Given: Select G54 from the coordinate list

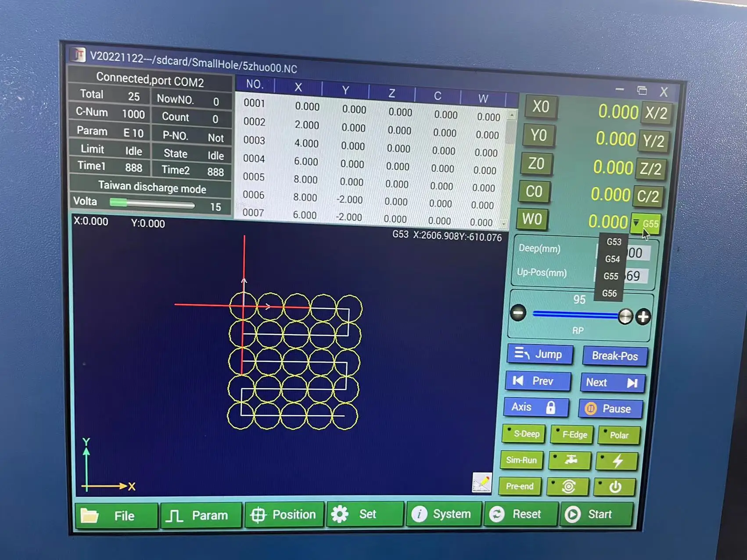Looking at the screenshot, I should [612, 259].
